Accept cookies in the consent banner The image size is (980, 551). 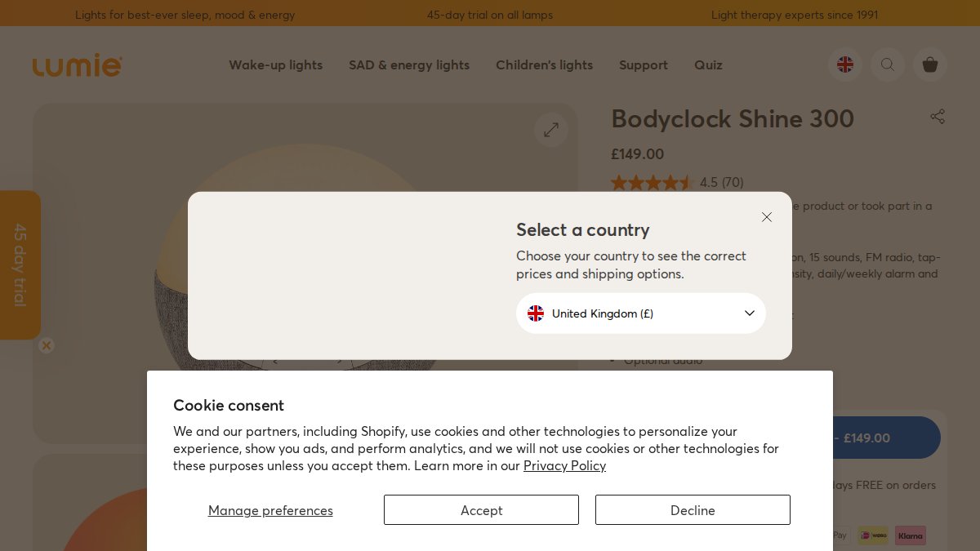(481, 510)
